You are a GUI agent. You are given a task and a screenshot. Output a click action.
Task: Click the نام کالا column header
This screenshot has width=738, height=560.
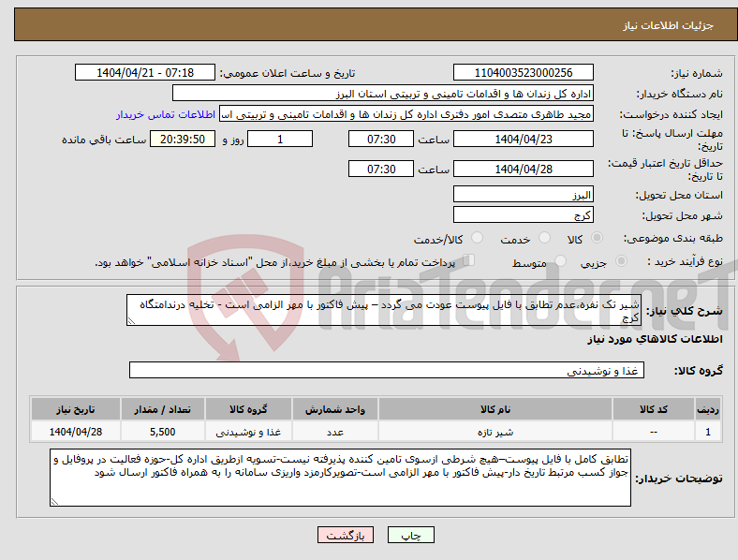click(x=495, y=409)
